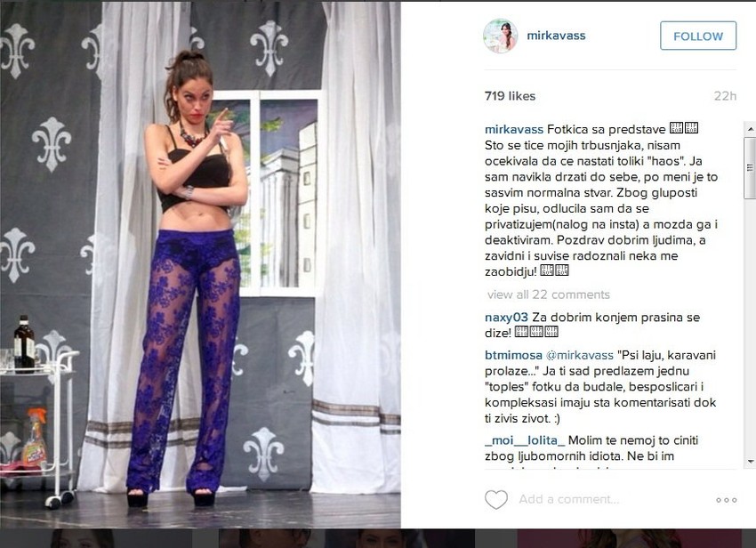Screen dimensions: 756x548
Task: Expand view all 22 comments
Action: tap(548, 294)
